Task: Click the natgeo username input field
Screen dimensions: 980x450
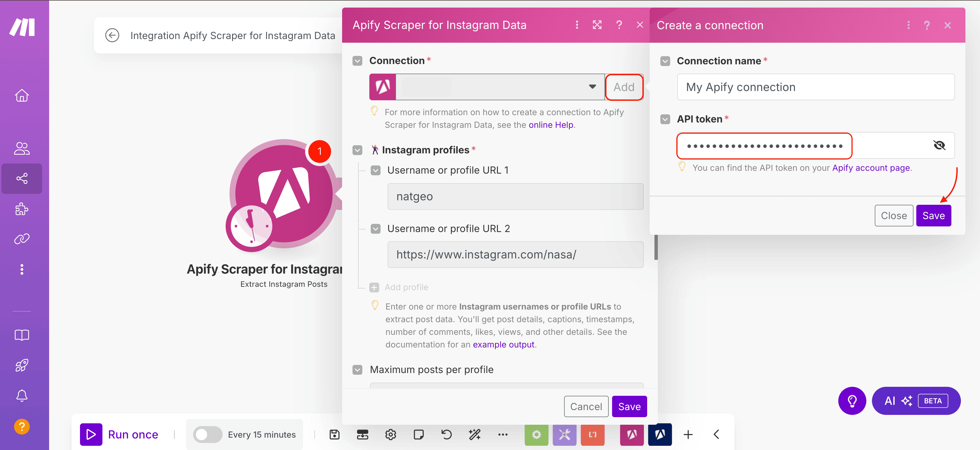Action: (x=515, y=196)
